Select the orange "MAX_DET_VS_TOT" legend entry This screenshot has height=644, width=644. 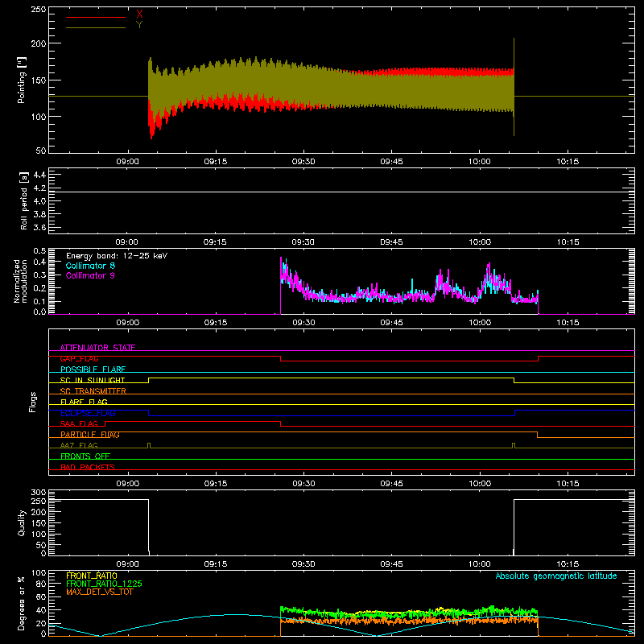point(100,592)
